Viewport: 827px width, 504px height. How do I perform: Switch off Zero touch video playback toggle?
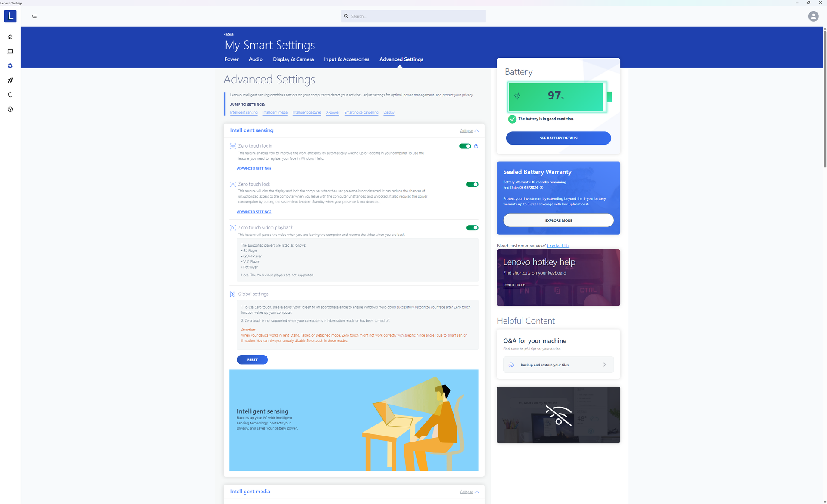[473, 228]
